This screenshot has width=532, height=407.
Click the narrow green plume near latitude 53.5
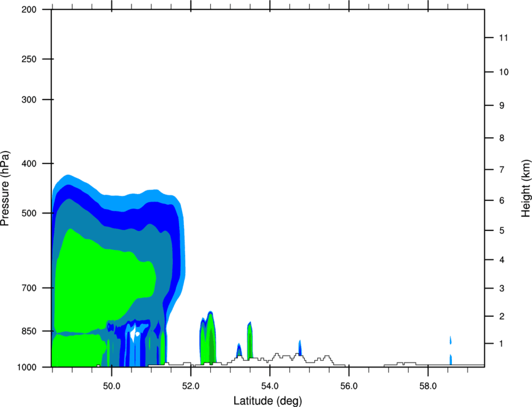click(x=250, y=341)
